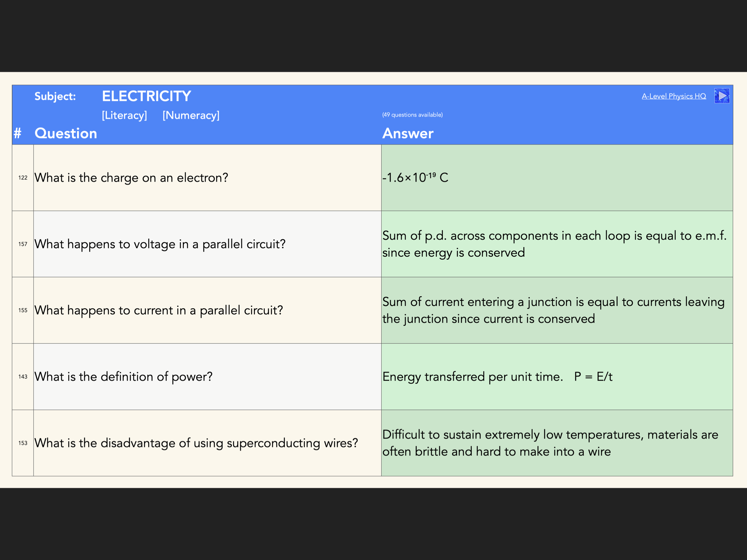Click the superconducting wires disadvantage question
The width and height of the screenshot is (747, 560).
(196, 443)
